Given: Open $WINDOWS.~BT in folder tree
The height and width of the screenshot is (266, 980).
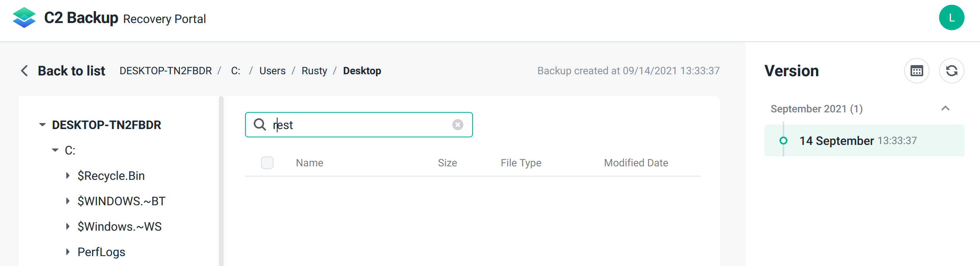Looking at the screenshot, I should 122,201.
